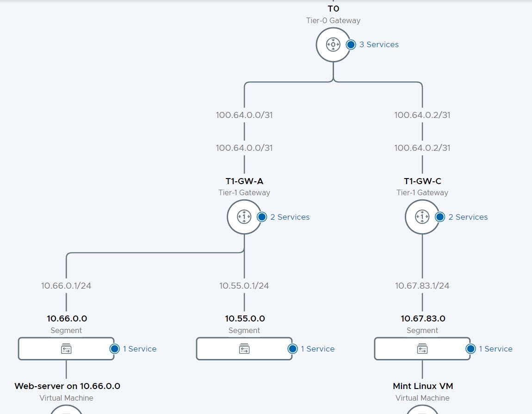Image resolution: width=532 pixels, height=414 pixels.
Task: Click the 10.66.0.0 segment icon box
Action: pos(66,349)
